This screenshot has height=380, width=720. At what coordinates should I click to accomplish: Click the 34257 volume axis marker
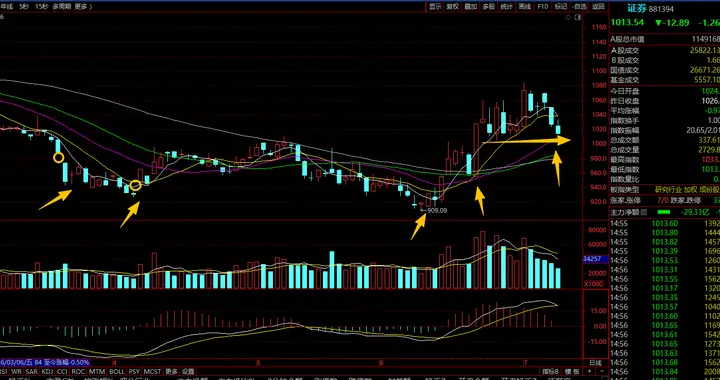pos(596,259)
